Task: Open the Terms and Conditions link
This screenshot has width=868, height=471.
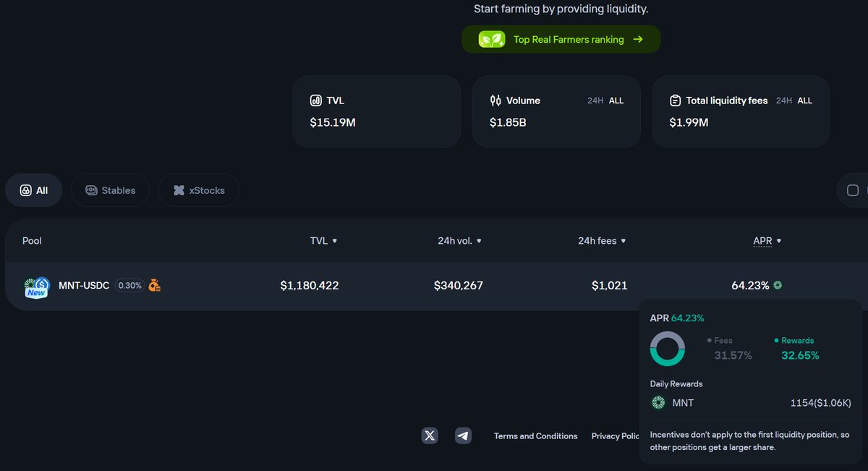Action: [x=535, y=436]
